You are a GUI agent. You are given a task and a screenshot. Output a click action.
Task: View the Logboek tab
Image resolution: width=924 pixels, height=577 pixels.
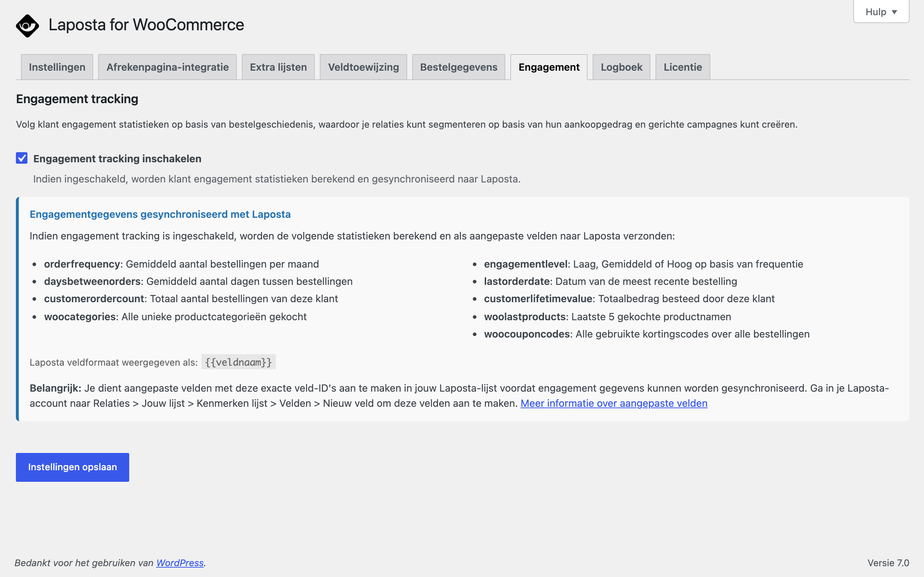(x=621, y=67)
